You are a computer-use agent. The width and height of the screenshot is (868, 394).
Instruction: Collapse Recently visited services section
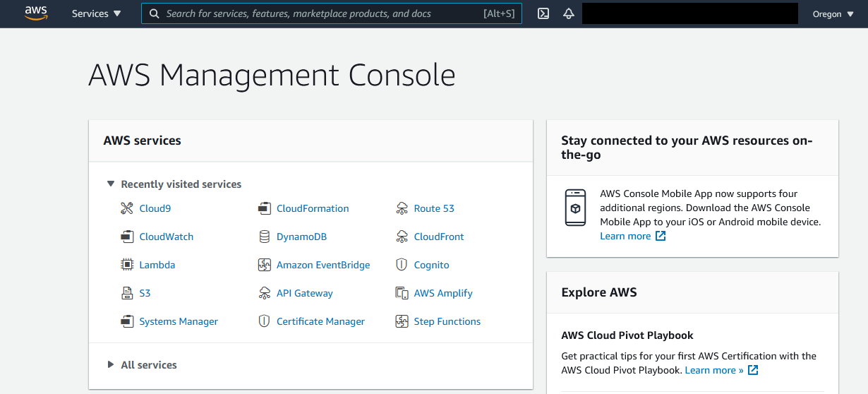pos(111,184)
